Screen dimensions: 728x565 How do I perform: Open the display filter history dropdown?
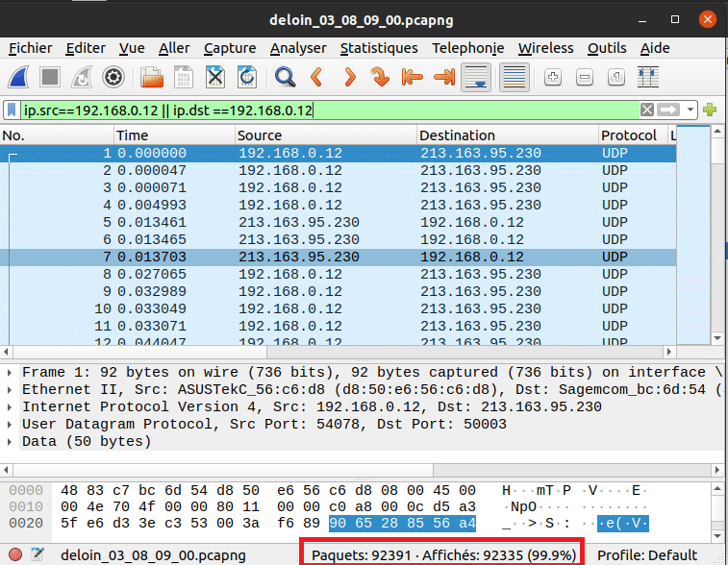click(691, 110)
